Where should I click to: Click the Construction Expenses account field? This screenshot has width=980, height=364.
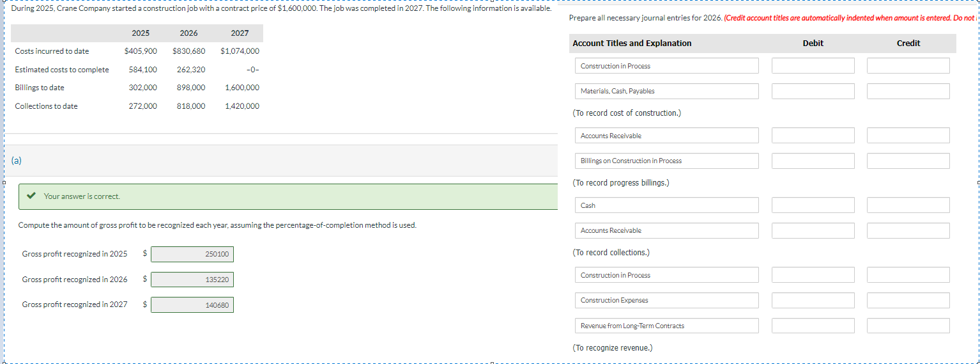pyautogui.click(x=666, y=300)
